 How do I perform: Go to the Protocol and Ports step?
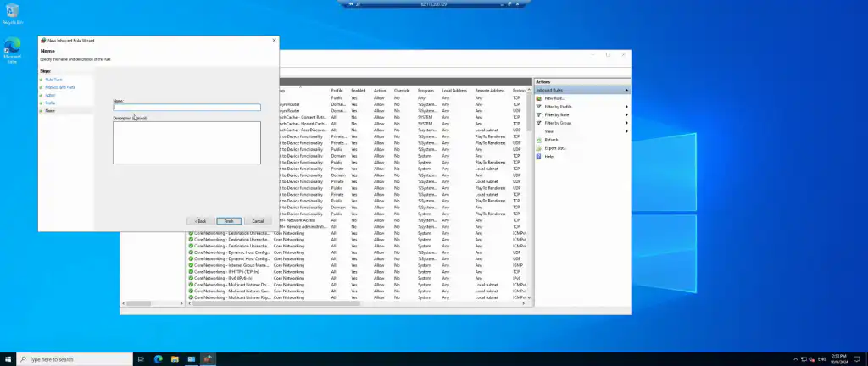point(59,87)
